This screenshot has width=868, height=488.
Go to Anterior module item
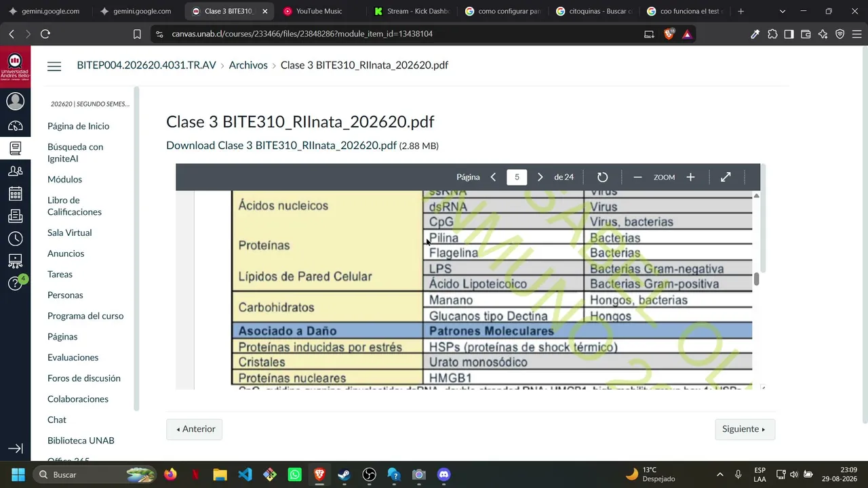coord(195,429)
